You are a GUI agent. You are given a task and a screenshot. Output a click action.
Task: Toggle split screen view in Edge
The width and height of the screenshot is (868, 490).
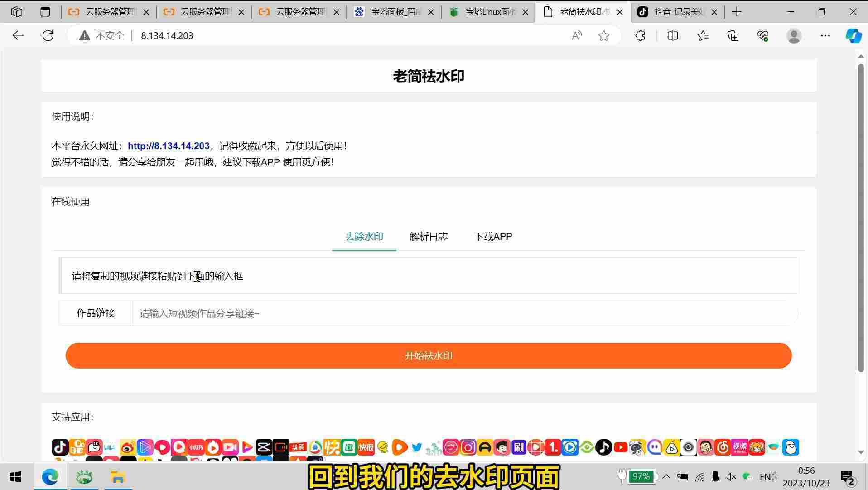click(x=673, y=35)
